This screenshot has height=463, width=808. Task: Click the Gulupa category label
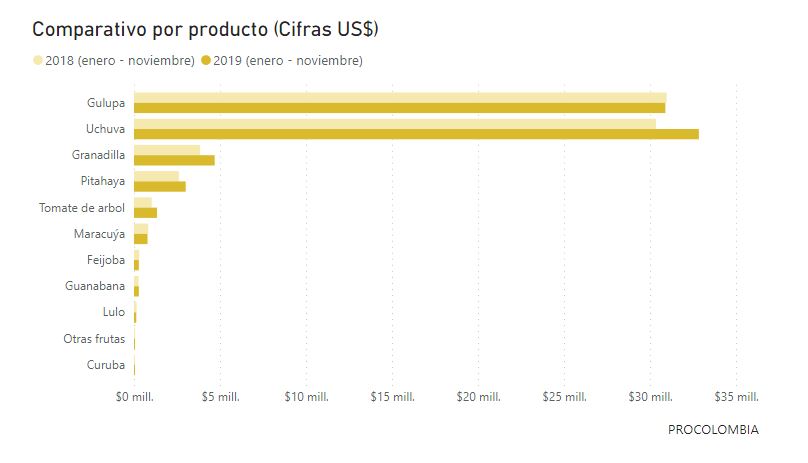pyautogui.click(x=106, y=102)
